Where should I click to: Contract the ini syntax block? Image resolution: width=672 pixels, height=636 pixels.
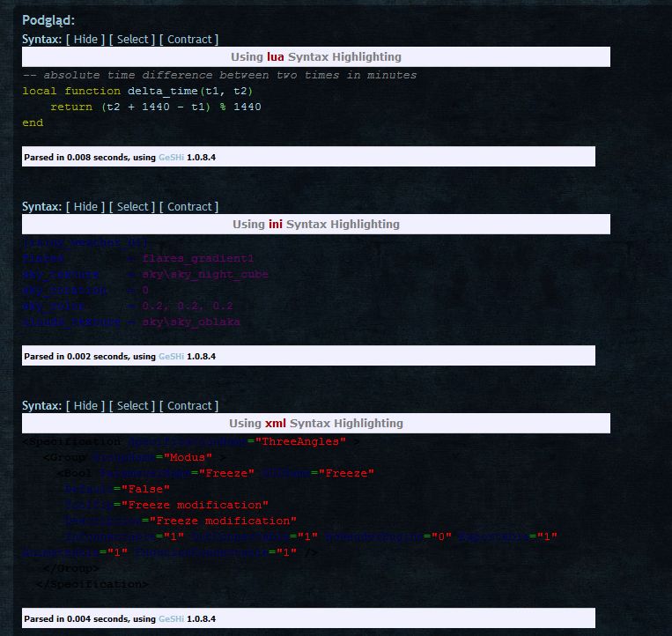tap(189, 206)
